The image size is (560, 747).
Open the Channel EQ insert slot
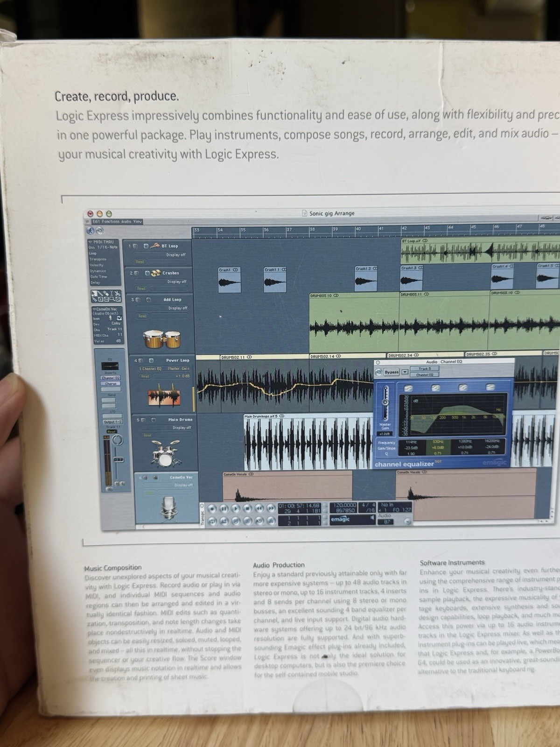tap(111, 378)
